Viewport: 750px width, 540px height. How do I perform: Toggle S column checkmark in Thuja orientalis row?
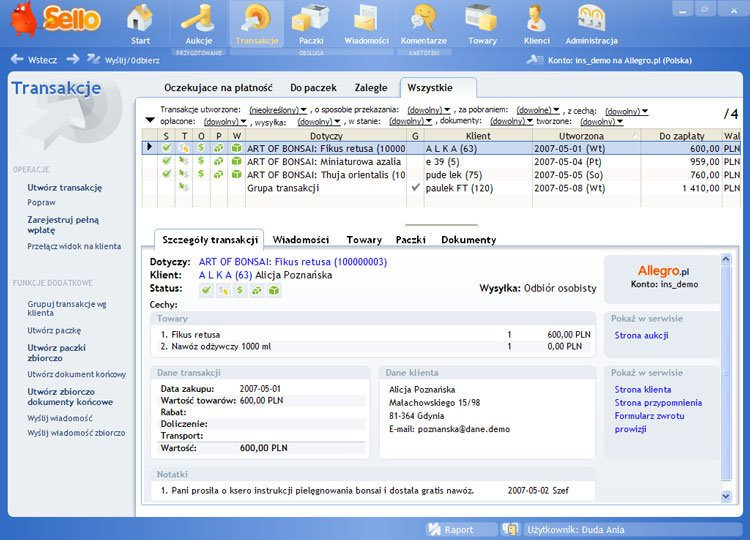[x=167, y=174]
